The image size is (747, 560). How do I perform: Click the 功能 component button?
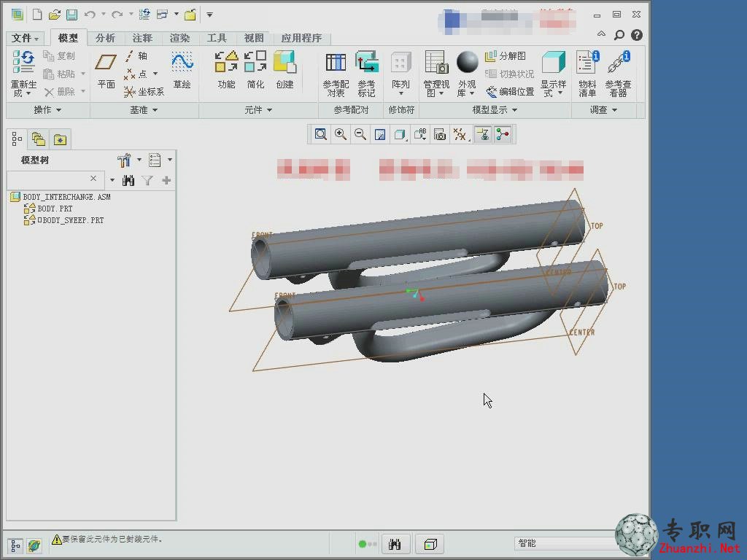226,71
